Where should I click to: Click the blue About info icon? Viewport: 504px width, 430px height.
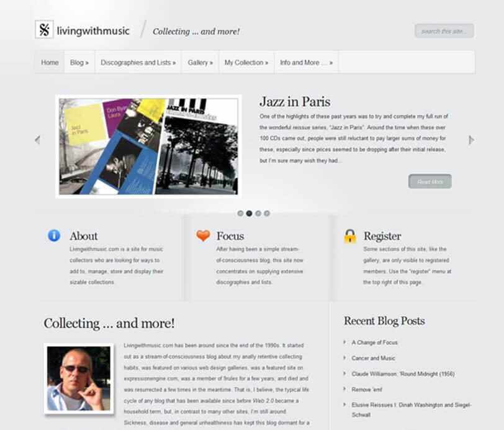54,236
